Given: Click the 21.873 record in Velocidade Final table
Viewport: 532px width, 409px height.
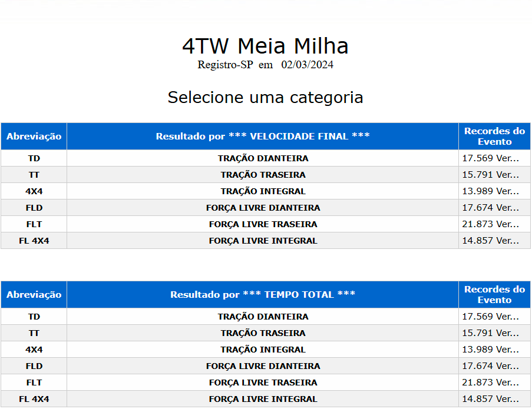Looking at the screenshot, I should (491, 224).
